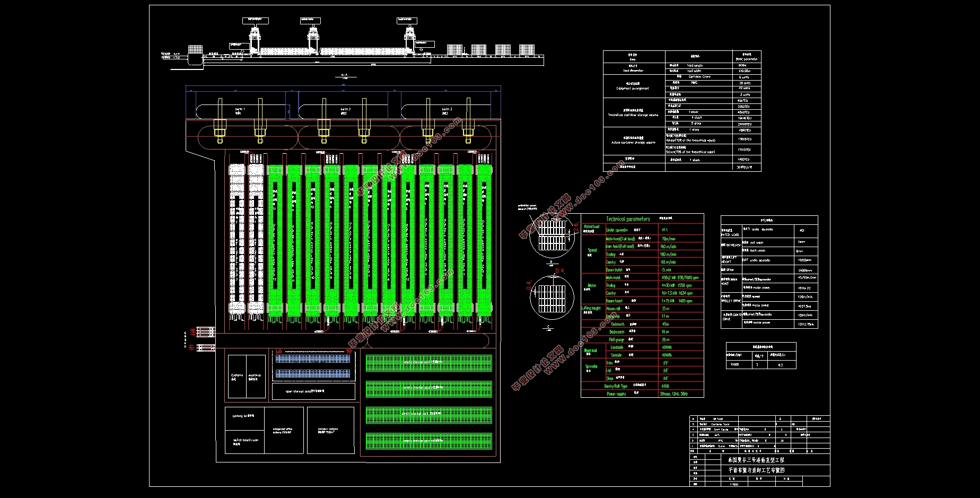
Task: Click the "switch board room" box label
Action: click(x=246, y=440)
